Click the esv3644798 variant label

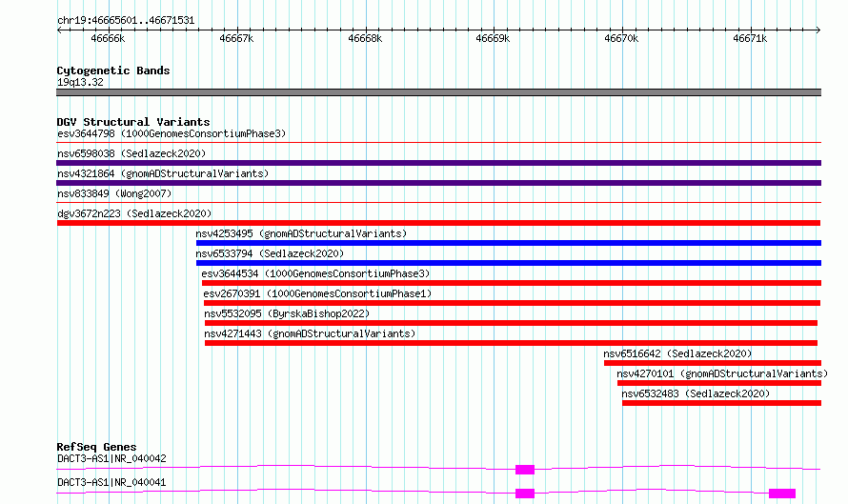tap(172, 133)
